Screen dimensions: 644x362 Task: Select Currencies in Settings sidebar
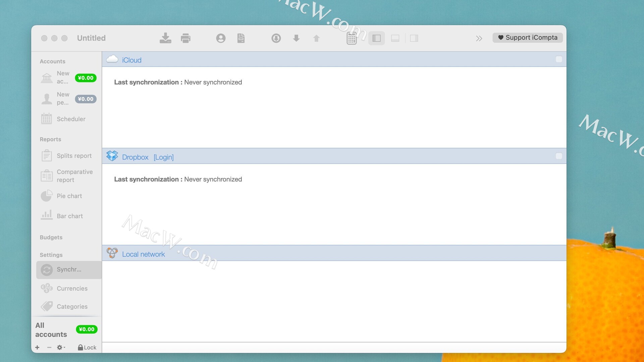(x=72, y=289)
